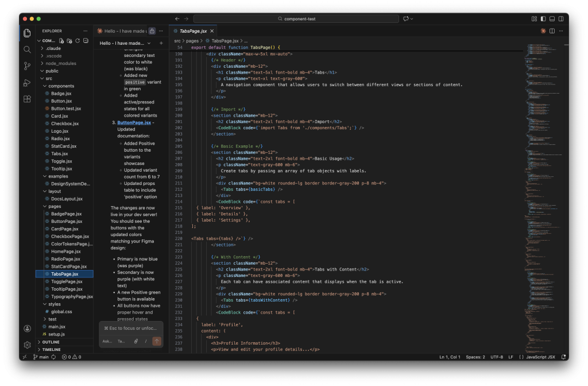588x386 pixels.
Task: Toggle the primary side bar visibility
Action: (x=543, y=19)
